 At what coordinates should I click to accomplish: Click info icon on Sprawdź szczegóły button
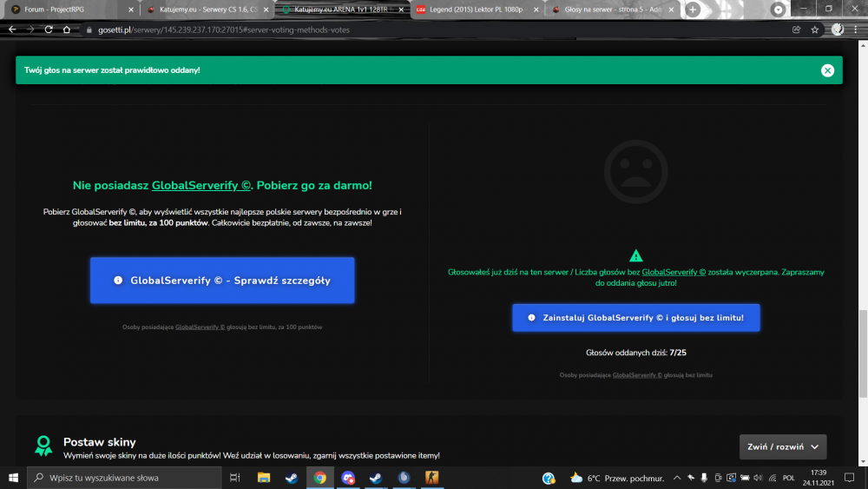click(118, 281)
